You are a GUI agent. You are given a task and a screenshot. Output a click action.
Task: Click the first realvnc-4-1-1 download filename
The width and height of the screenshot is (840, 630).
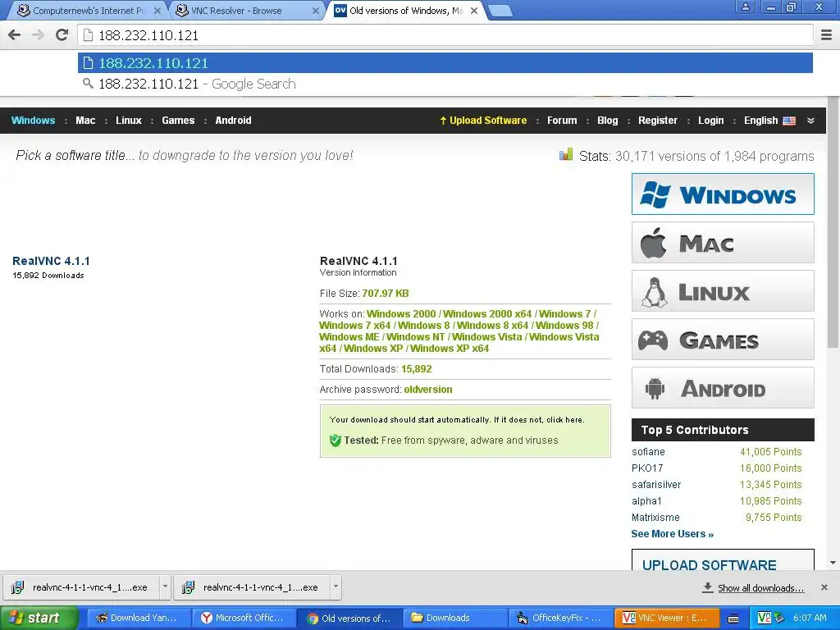point(90,587)
